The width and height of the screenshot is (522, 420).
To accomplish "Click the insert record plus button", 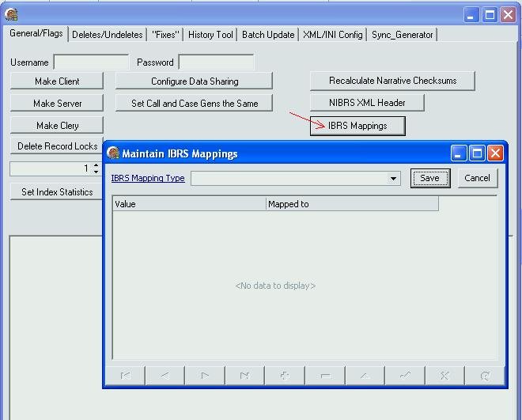I will (x=285, y=376).
